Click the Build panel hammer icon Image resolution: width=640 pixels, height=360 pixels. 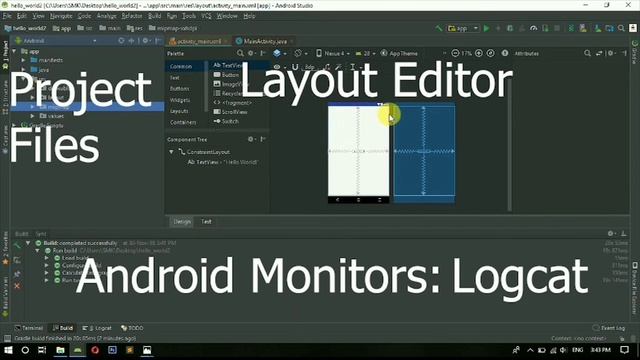(17, 246)
